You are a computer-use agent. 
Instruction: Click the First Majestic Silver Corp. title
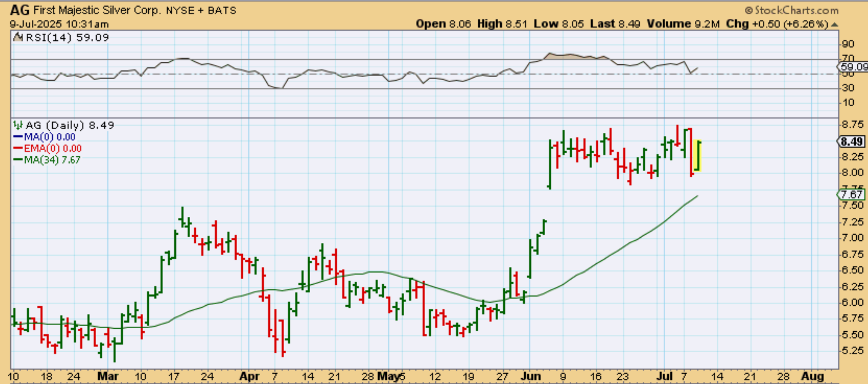97,10
